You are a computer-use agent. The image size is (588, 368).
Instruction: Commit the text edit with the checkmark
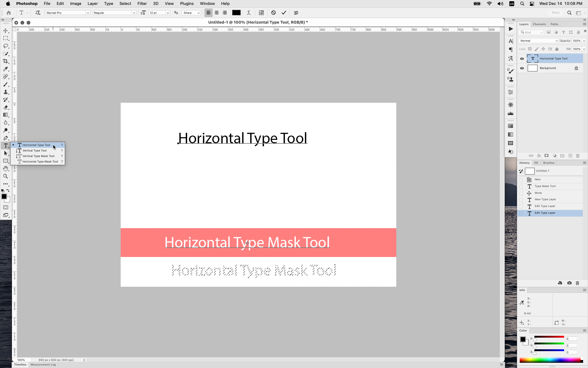coord(283,13)
